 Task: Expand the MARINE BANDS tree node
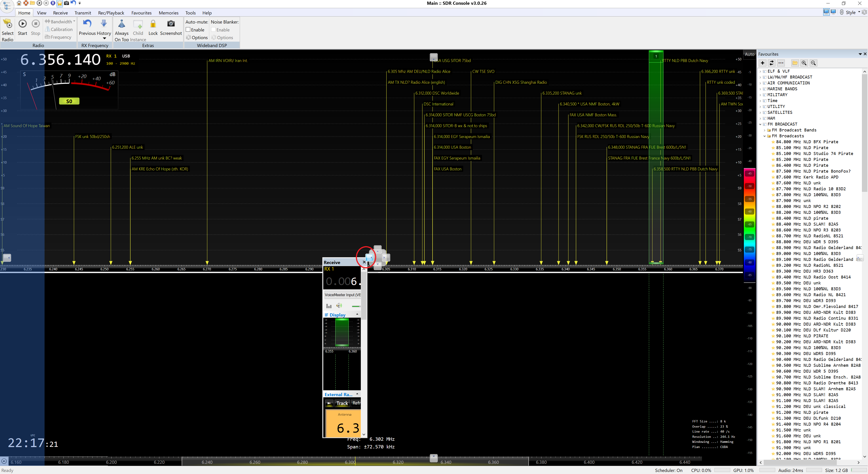[x=761, y=89]
